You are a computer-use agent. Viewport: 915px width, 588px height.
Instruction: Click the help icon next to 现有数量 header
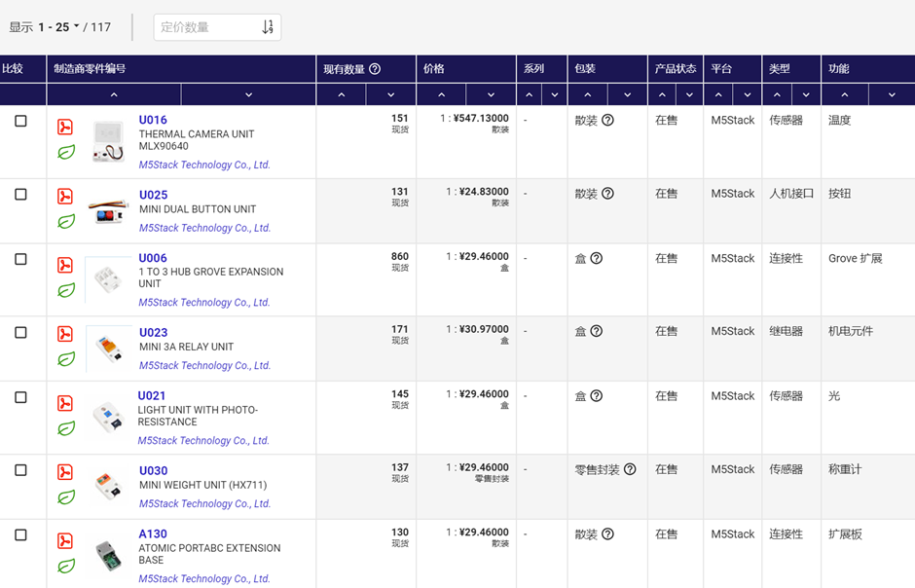375,69
